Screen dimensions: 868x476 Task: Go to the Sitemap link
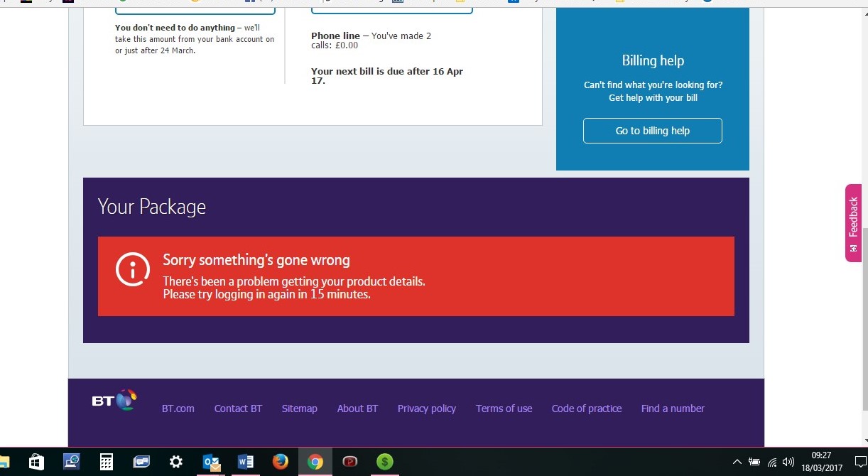pyautogui.click(x=299, y=409)
